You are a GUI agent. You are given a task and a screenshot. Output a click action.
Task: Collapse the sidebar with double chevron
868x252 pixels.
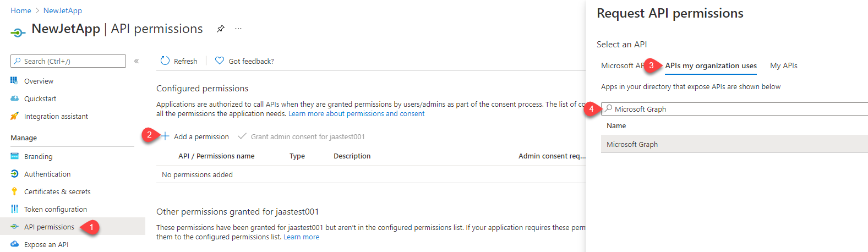(x=137, y=61)
